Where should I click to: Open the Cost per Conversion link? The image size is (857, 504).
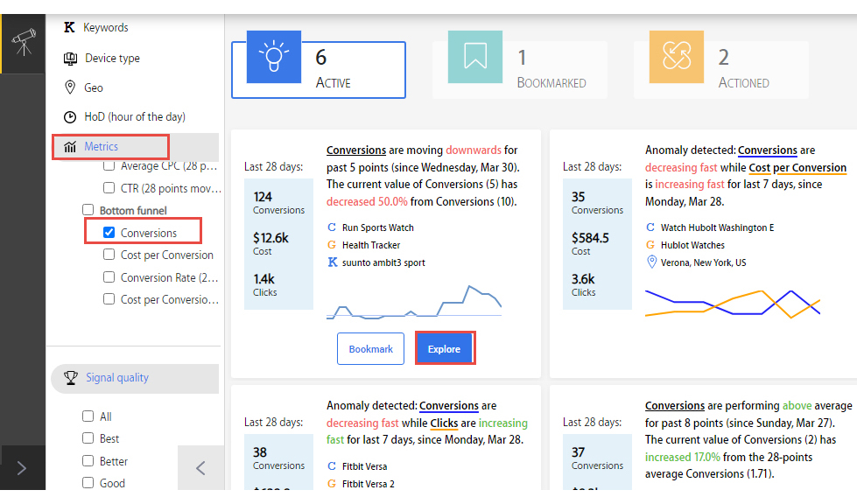(797, 168)
